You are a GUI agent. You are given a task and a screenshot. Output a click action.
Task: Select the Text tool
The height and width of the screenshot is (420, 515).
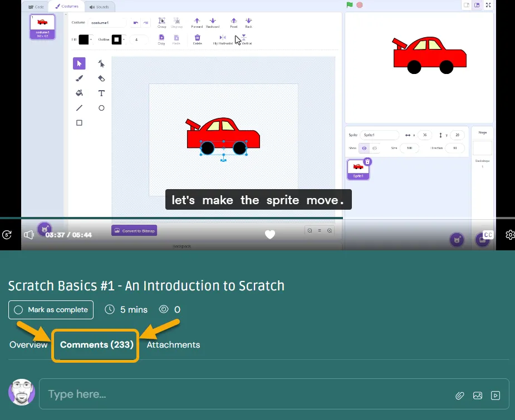(x=101, y=93)
